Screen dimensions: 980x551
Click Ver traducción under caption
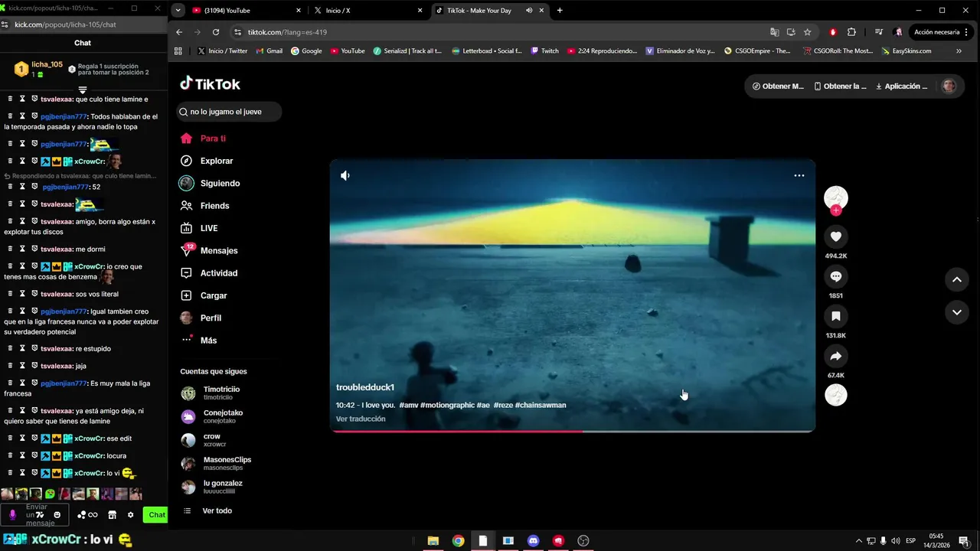point(361,419)
